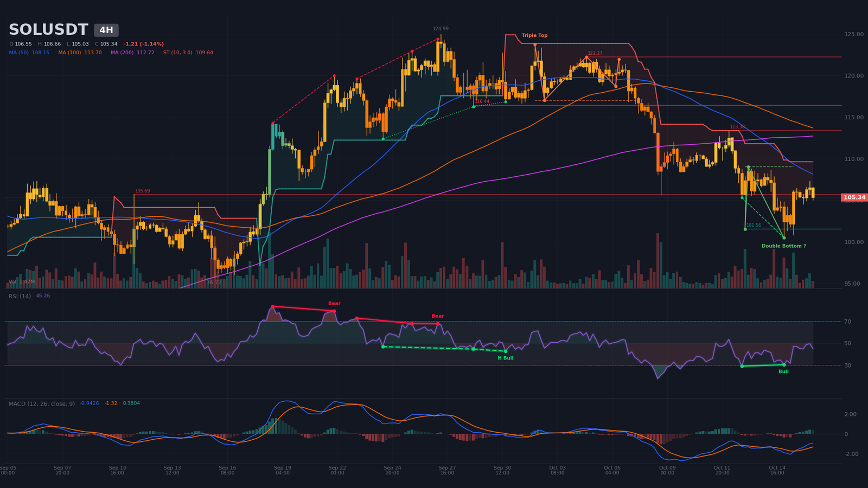Click the MACD value -0.9426

click(x=90, y=403)
